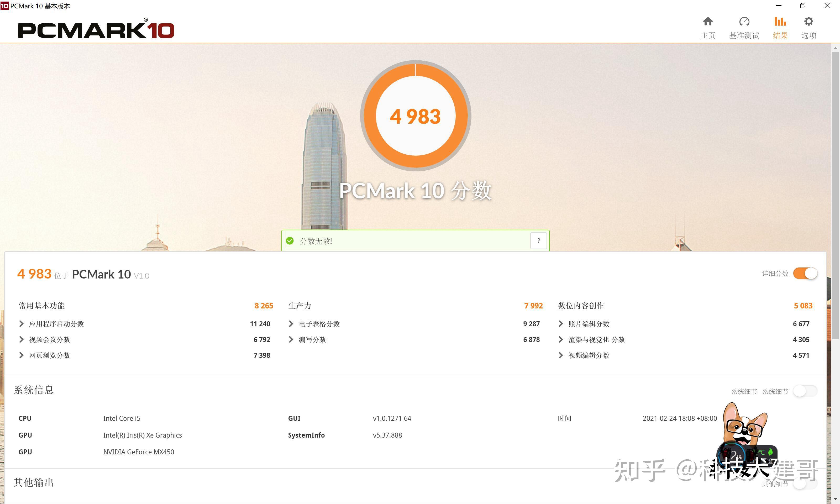Click the PCMark app icon in title bar

click(x=4, y=6)
